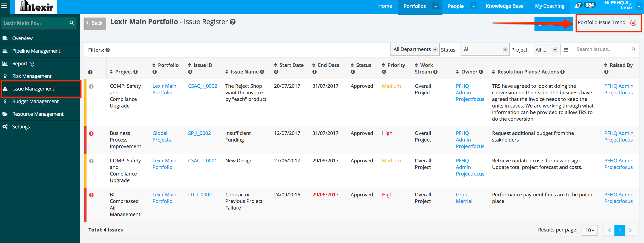644x243 pixels.
Task: Click the sidebar portfolio search magnifier
Action: [x=71, y=23]
